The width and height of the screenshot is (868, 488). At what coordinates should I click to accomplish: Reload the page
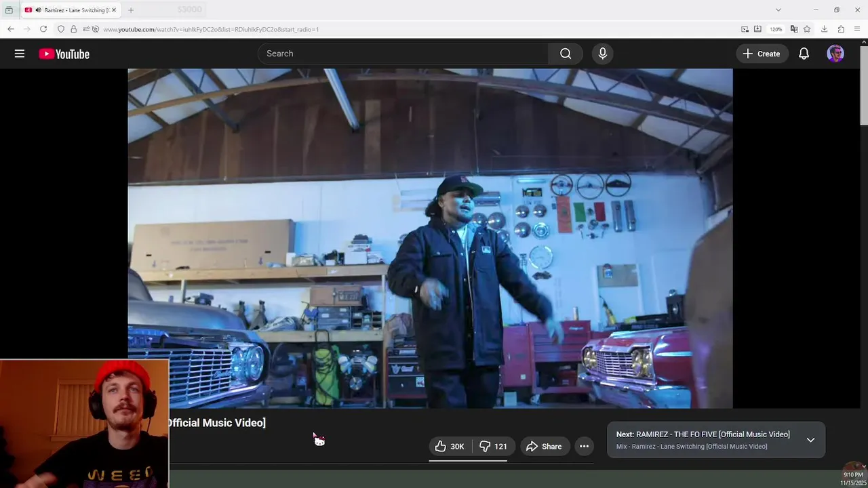click(x=43, y=29)
